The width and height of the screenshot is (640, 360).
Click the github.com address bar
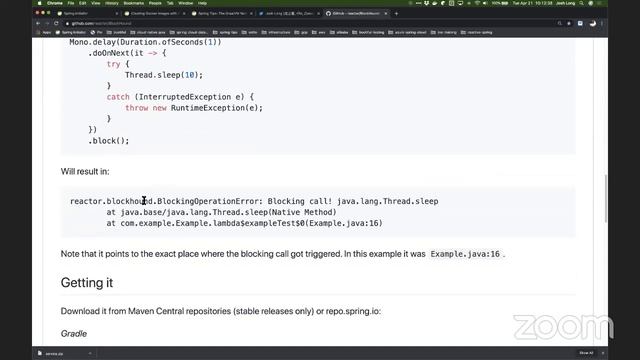point(310,23)
